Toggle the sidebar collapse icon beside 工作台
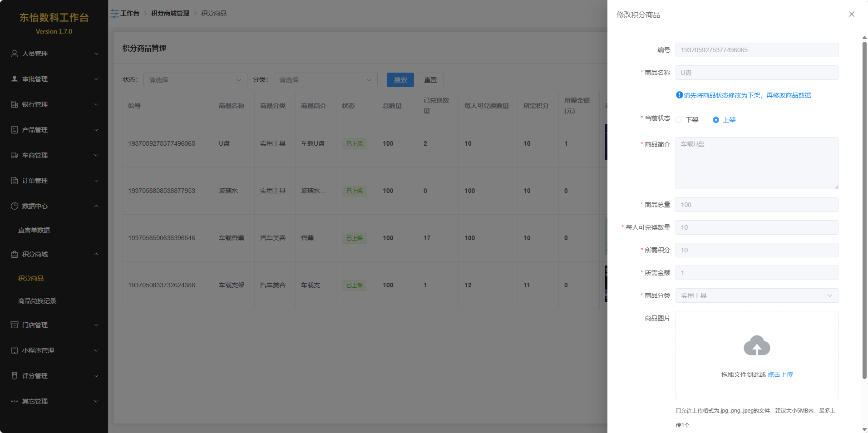Viewport: 868px width, 433px height. point(114,14)
